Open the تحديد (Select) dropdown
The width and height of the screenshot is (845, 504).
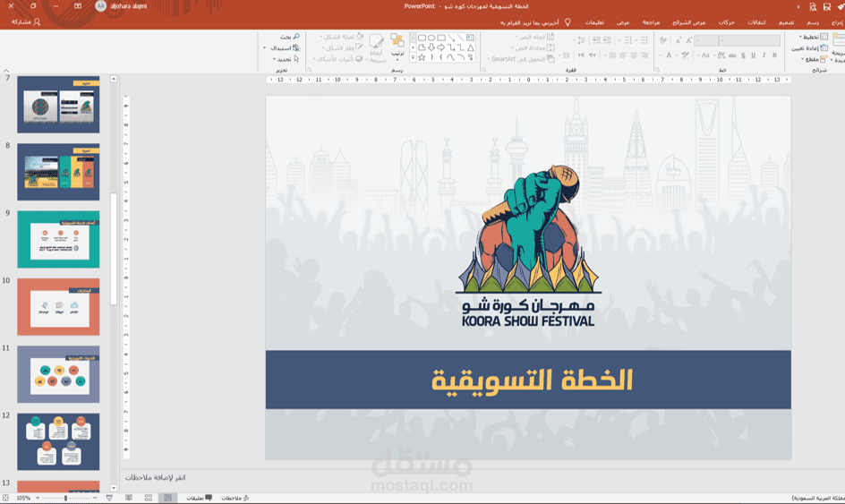[x=286, y=59]
